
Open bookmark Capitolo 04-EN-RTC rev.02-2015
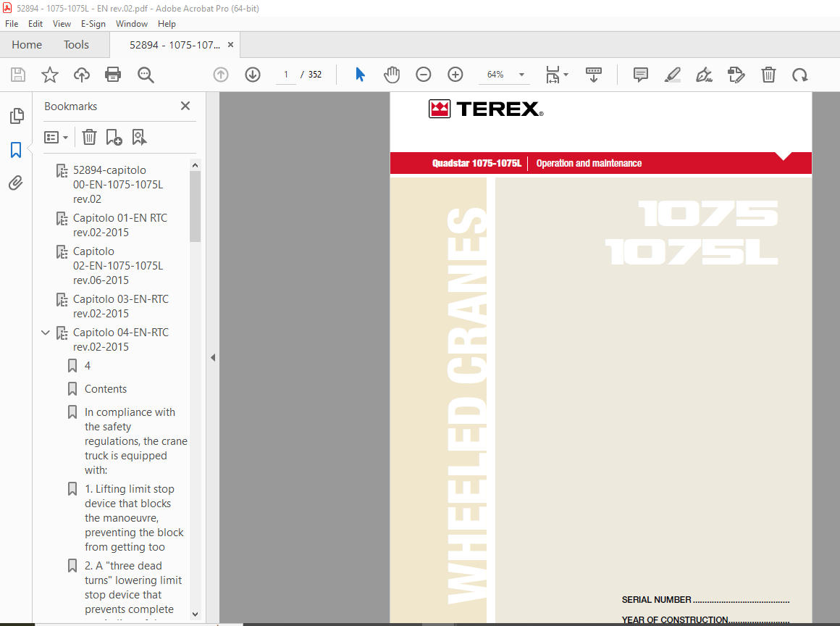pyautogui.click(x=120, y=339)
